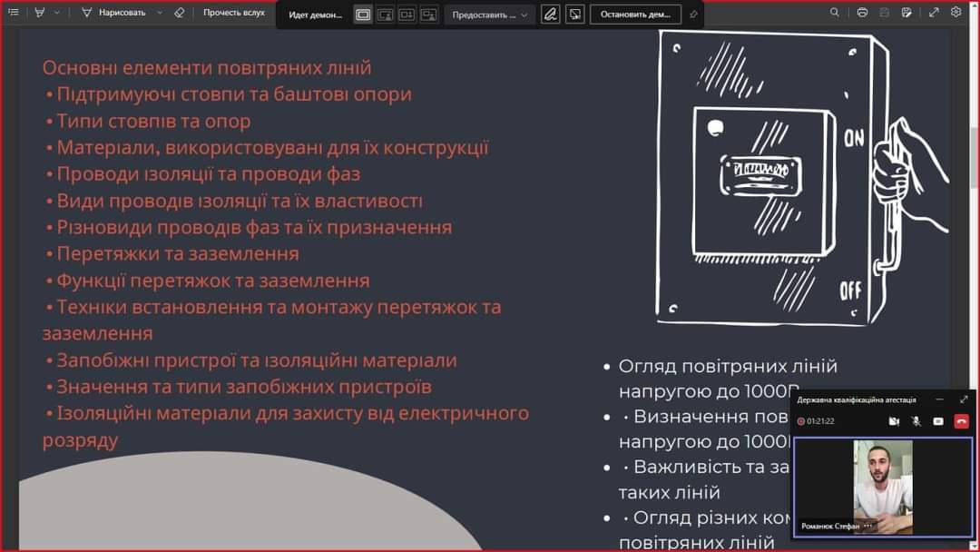
Task: Open more options next to Романюк Степан
Action: tap(867, 526)
